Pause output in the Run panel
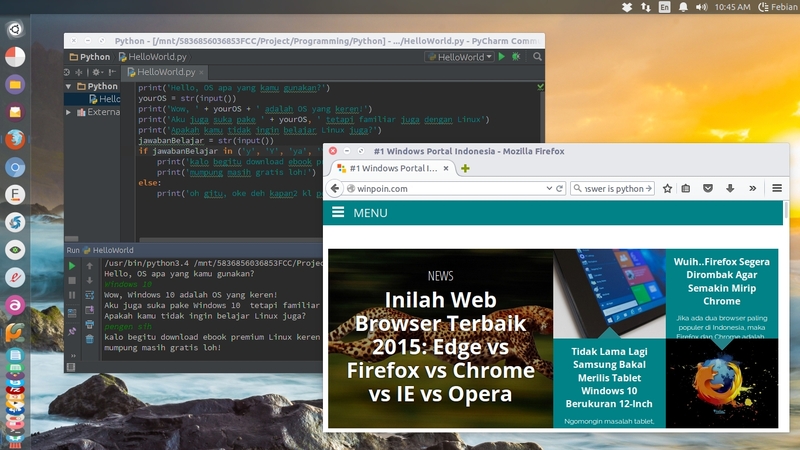This screenshot has width=800, height=450. click(72, 295)
